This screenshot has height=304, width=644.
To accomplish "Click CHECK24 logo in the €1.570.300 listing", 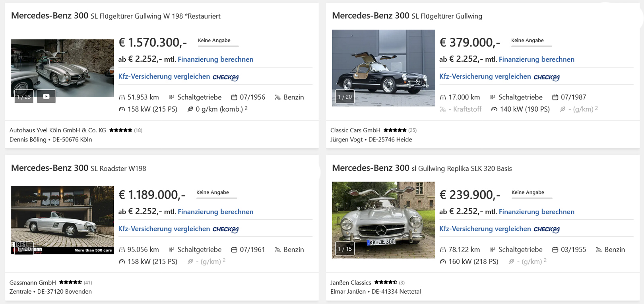I will tap(225, 77).
